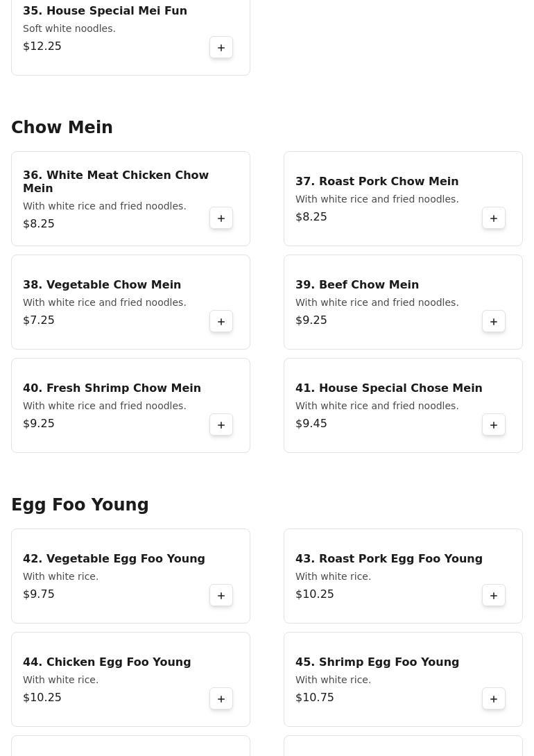The image size is (534, 756).
Task: Add White Meat Chicken Chow Mein
Action: click(x=221, y=218)
